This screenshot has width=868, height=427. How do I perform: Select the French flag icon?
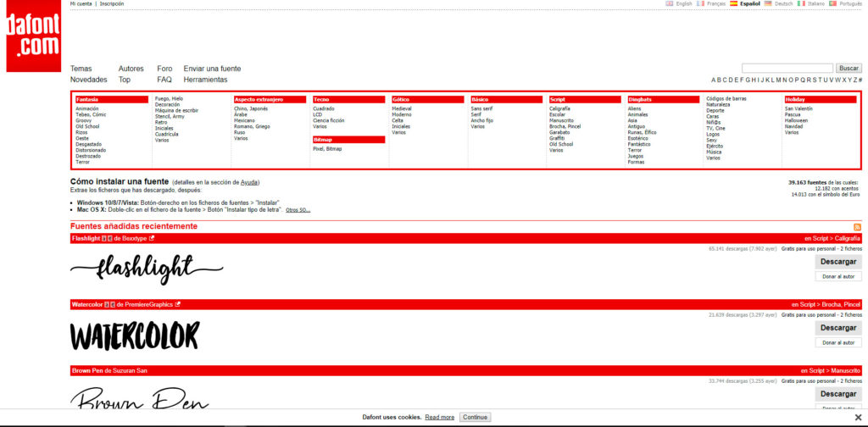click(700, 3)
